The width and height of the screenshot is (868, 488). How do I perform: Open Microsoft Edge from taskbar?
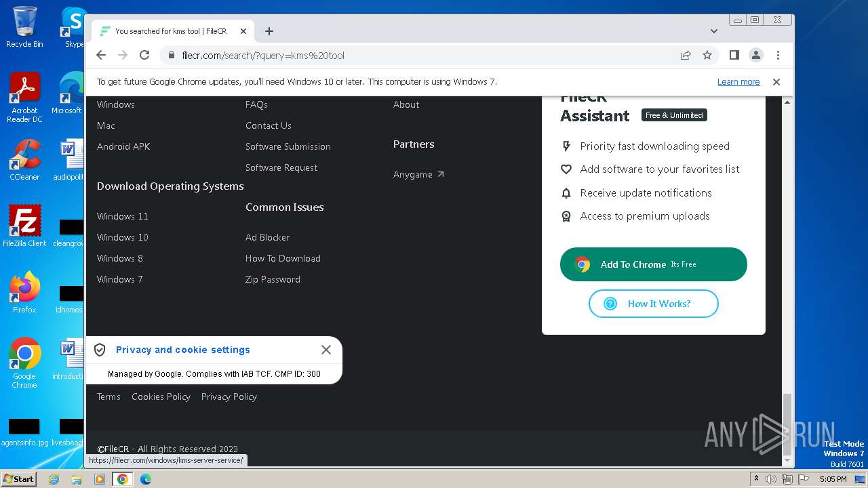click(x=146, y=479)
